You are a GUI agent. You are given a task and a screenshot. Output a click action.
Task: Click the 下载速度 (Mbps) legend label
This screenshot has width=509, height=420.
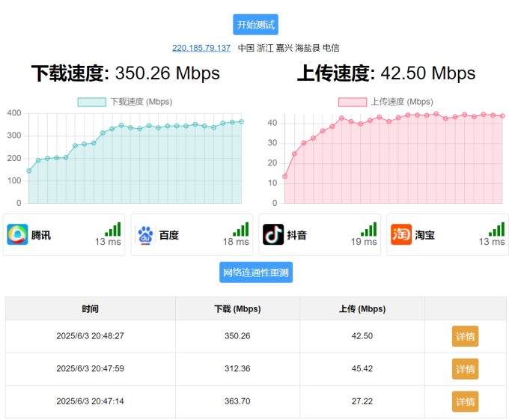point(141,102)
